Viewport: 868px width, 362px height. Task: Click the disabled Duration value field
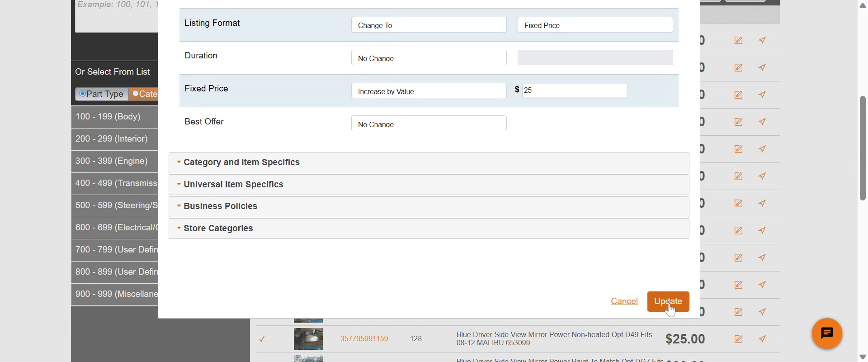point(595,57)
